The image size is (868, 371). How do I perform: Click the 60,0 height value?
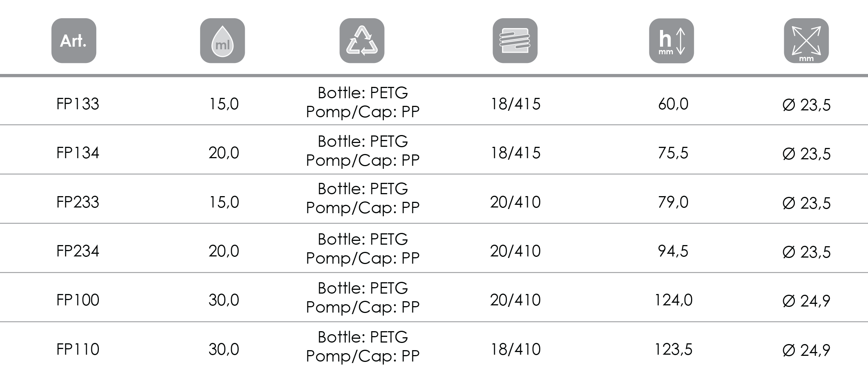[673, 104]
